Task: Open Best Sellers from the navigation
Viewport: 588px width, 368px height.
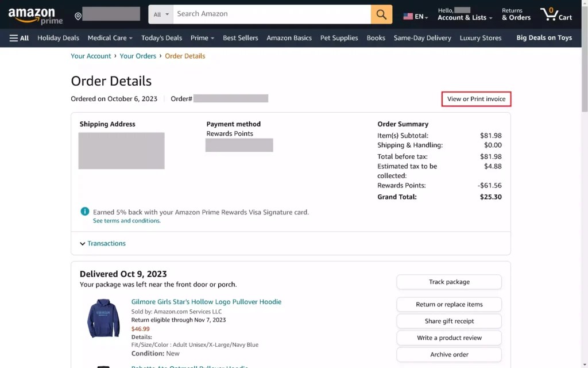Action: (x=241, y=38)
